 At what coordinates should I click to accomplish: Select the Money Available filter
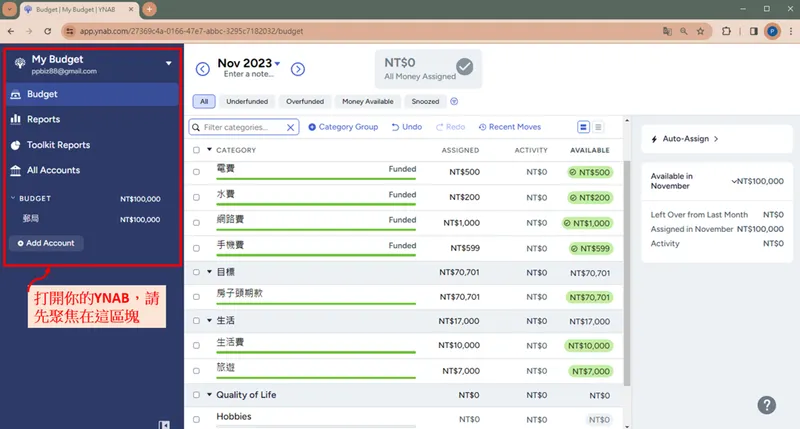368,102
